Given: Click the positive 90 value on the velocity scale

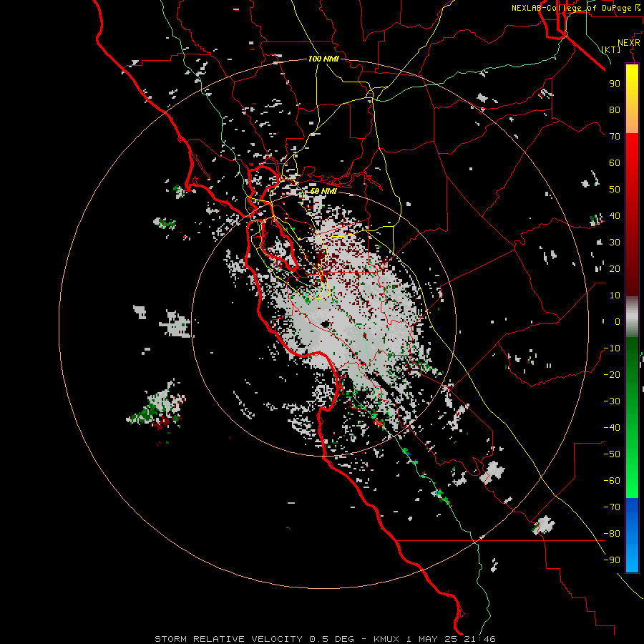Looking at the screenshot, I should coord(615,84).
